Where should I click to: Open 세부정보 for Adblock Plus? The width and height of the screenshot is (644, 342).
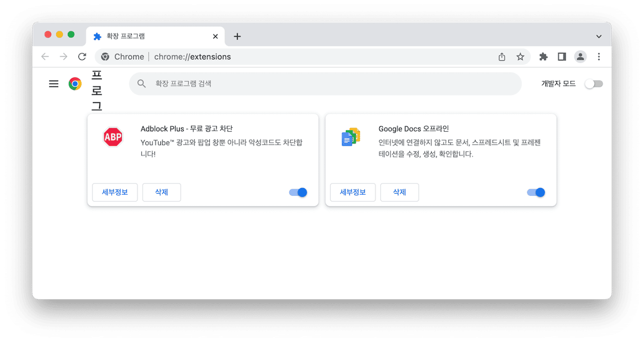pyautogui.click(x=115, y=192)
